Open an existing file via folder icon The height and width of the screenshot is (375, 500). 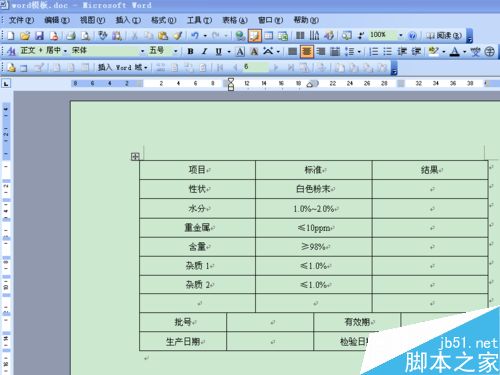tap(25, 35)
